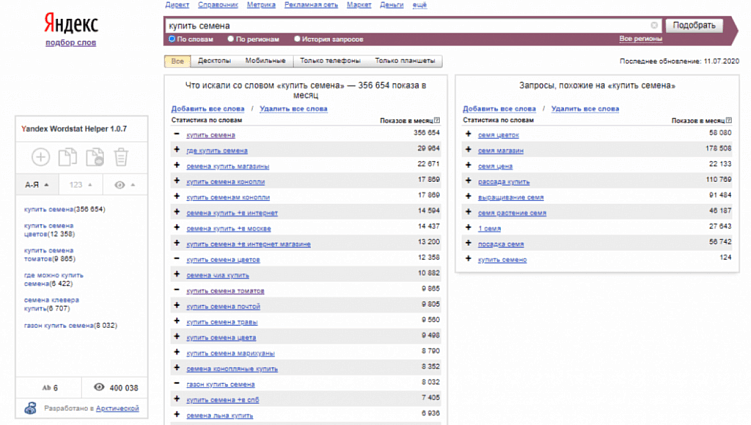751x425 pixels.
Task: Remove 'купить семена' with its minus icon
Action: 177,134
